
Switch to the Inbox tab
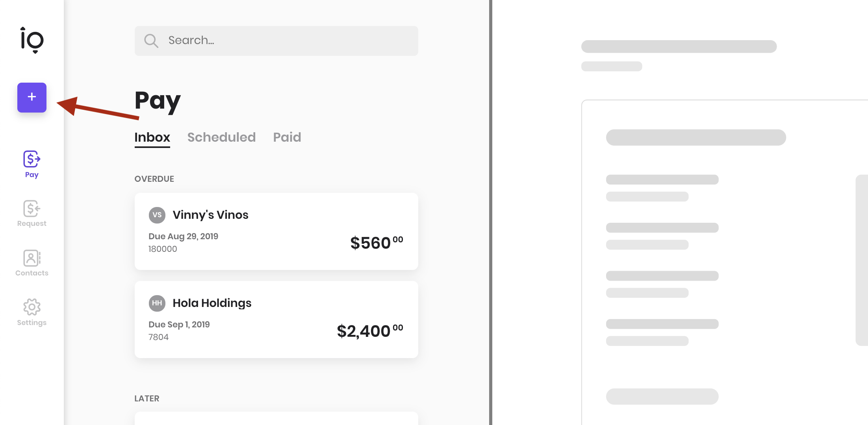coord(152,137)
